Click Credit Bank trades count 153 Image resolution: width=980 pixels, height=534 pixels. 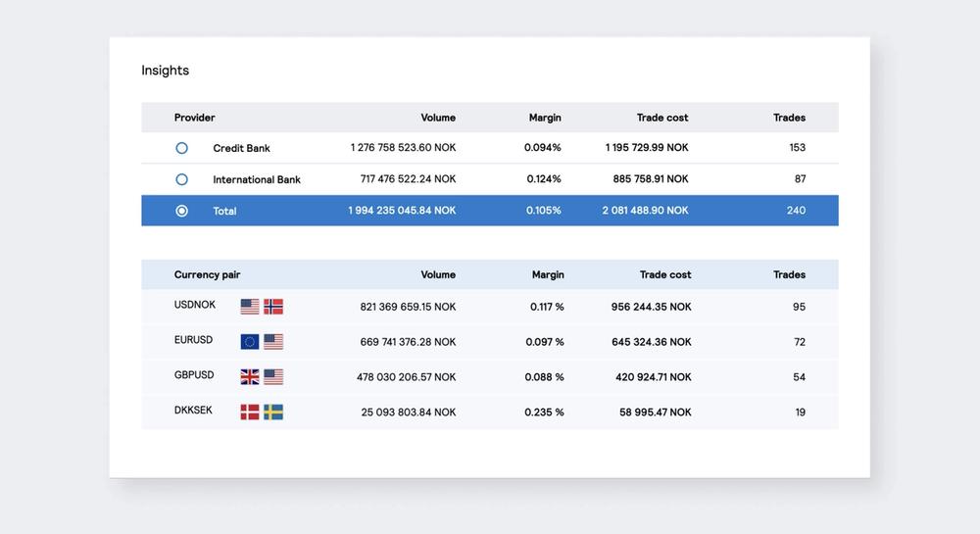pyautogui.click(x=798, y=147)
